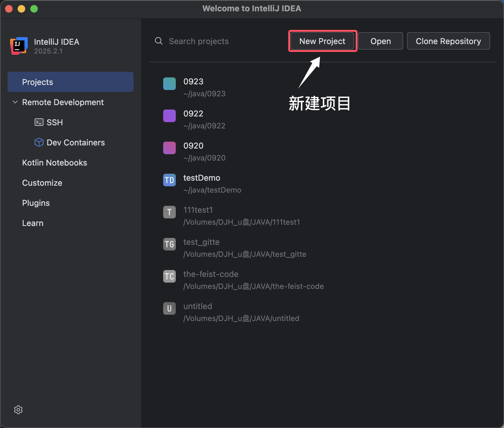Click the version label 2025.2.1
Image resolution: width=504 pixels, height=428 pixels.
tap(48, 51)
